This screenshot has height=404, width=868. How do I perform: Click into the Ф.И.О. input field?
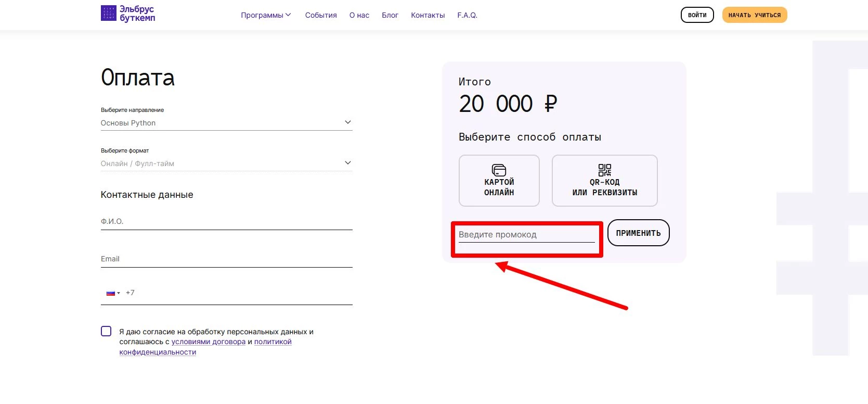(226, 222)
